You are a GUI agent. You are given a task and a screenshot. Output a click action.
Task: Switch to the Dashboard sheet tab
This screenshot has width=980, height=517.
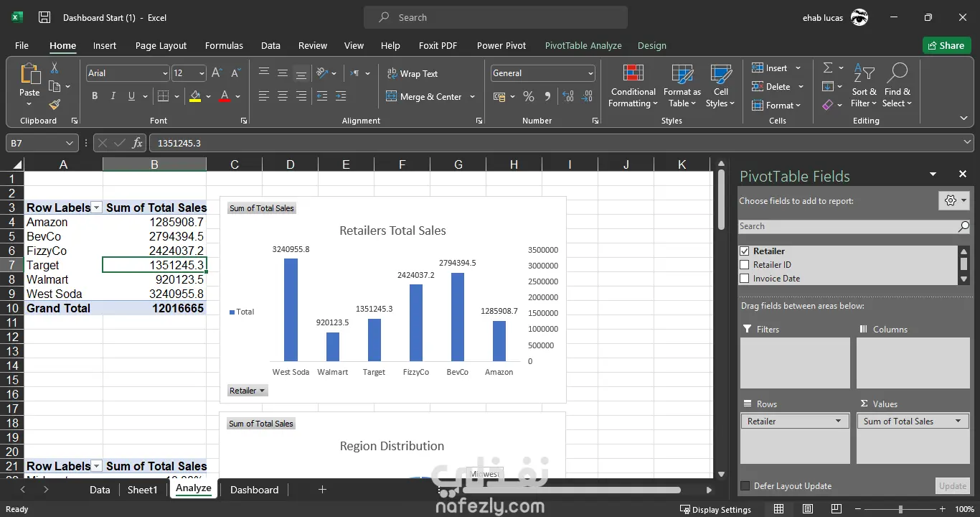pyautogui.click(x=254, y=490)
